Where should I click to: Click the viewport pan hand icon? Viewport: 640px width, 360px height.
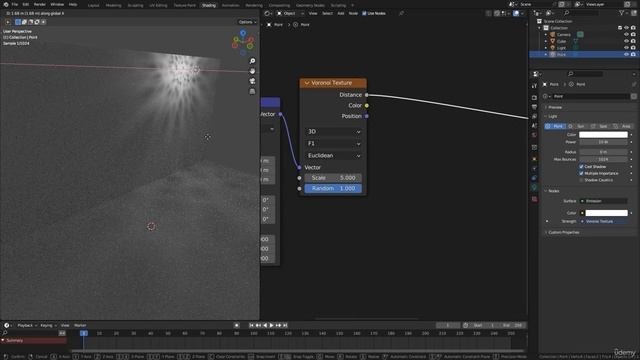pos(252,71)
